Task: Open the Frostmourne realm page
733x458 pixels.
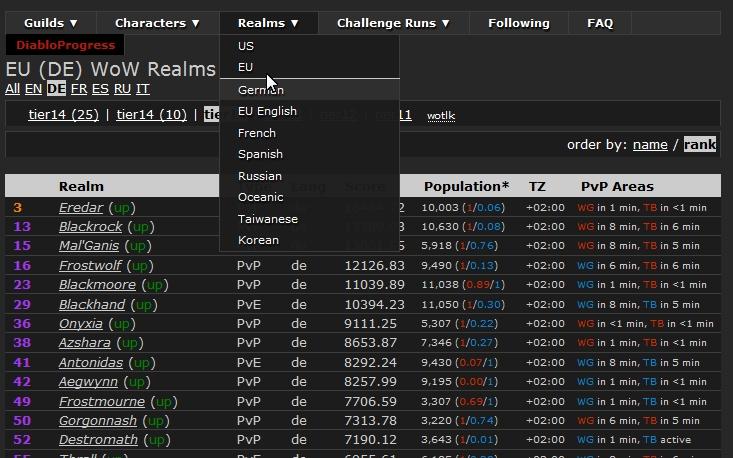Action: [x=102, y=401]
